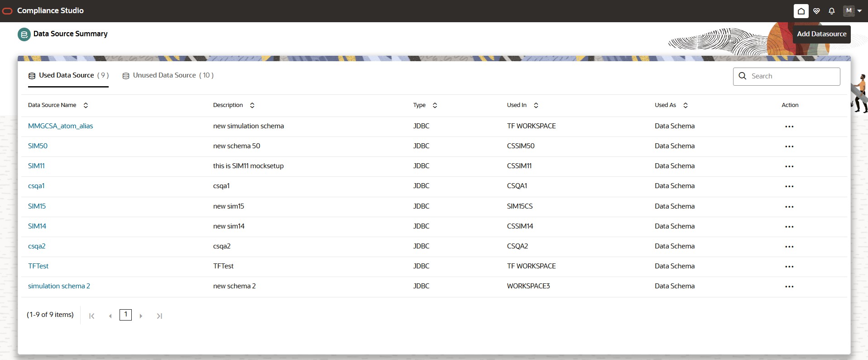Open action menu for SIM14 row
The width and height of the screenshot is (868, 360).
tap(789, 227)
